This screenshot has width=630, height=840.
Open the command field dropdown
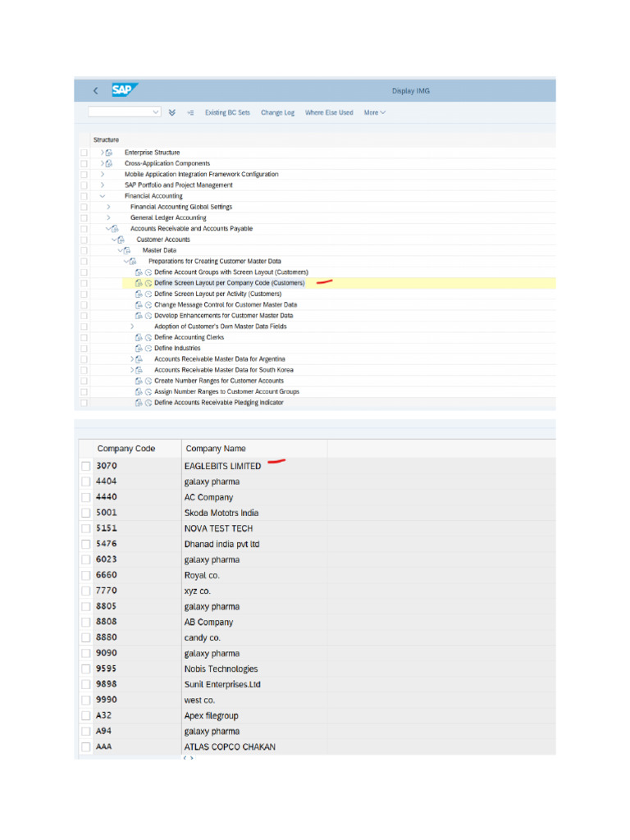tap(155, 112)
